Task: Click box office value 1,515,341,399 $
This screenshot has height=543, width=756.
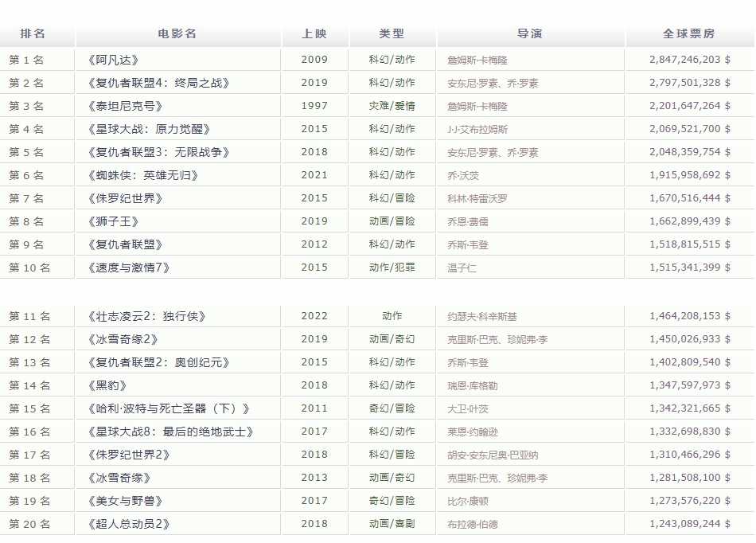Action: [x=690, y=268]
